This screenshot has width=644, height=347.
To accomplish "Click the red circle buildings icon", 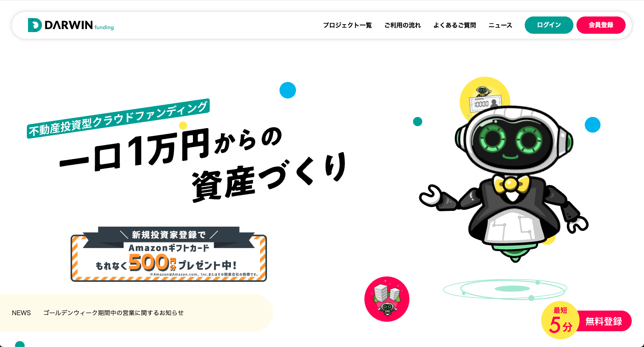I will click(387, 299).
